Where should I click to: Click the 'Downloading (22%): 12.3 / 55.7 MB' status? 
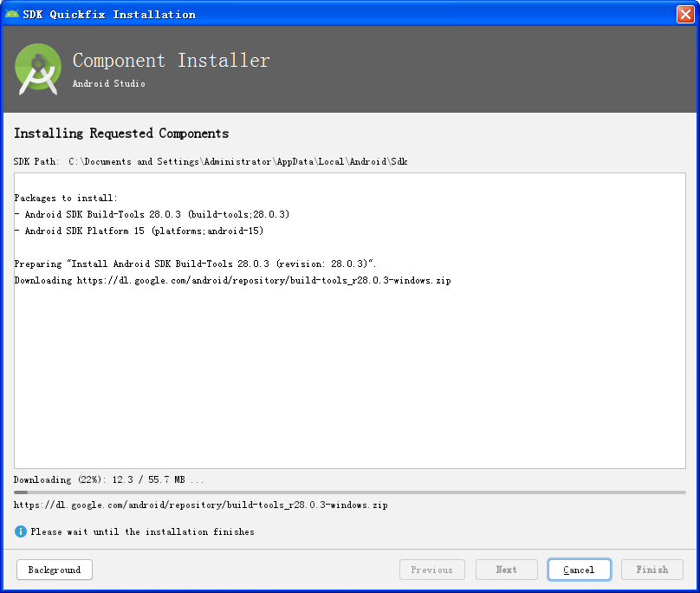pyautogui.click(x=108, y=480)
